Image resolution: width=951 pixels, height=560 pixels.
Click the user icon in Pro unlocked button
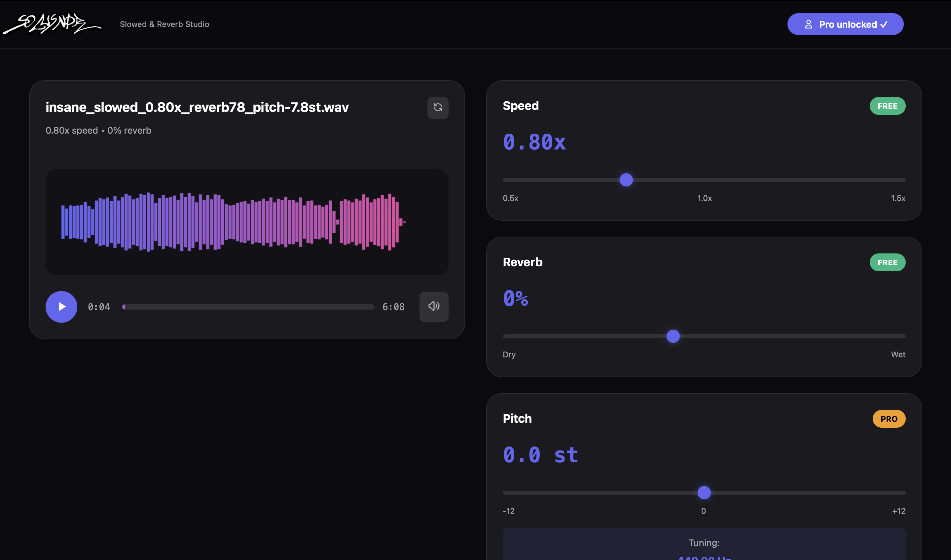click(809, 24)
